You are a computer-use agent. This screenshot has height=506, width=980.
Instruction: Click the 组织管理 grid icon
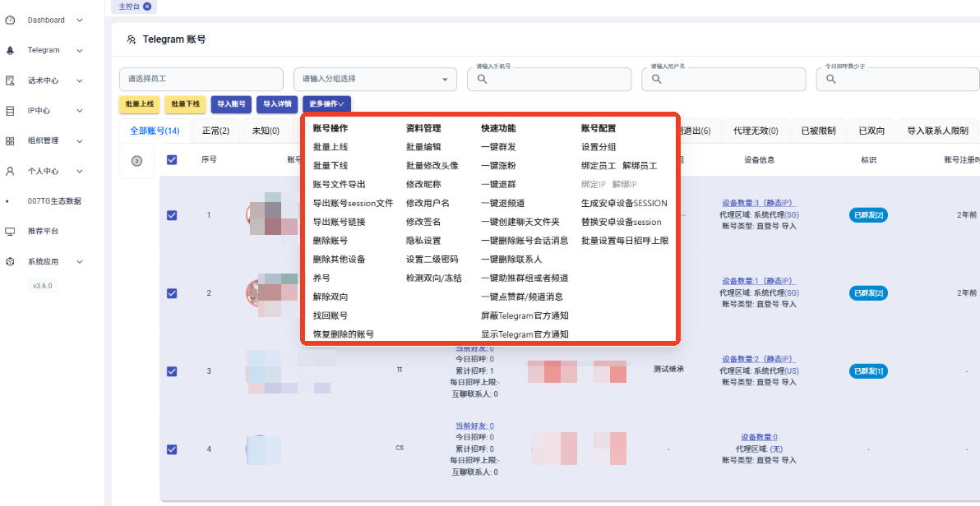coord(10,141)
